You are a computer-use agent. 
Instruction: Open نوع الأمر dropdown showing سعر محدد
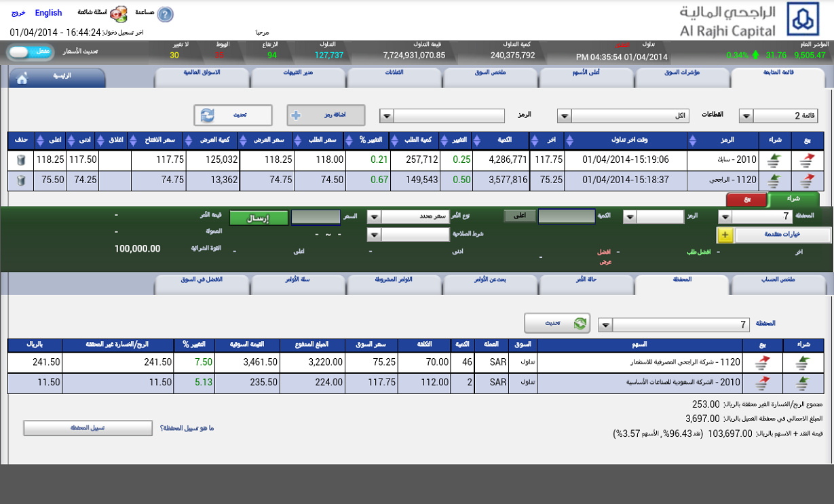pyautogui.click(x=374, y=217)
